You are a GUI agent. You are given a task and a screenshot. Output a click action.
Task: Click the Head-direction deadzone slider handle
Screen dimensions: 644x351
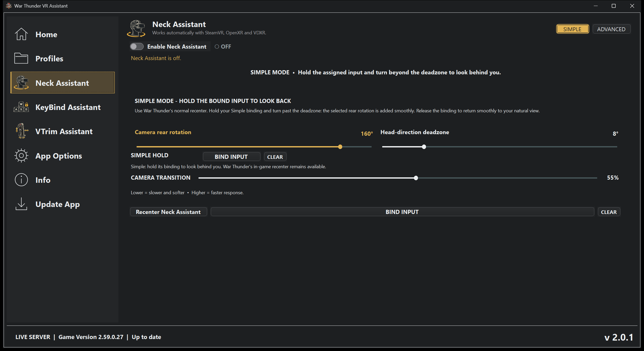tap(424, 147)
